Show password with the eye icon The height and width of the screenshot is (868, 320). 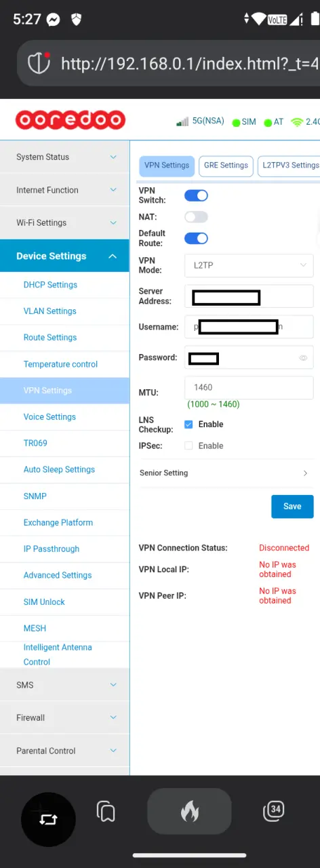303,357
